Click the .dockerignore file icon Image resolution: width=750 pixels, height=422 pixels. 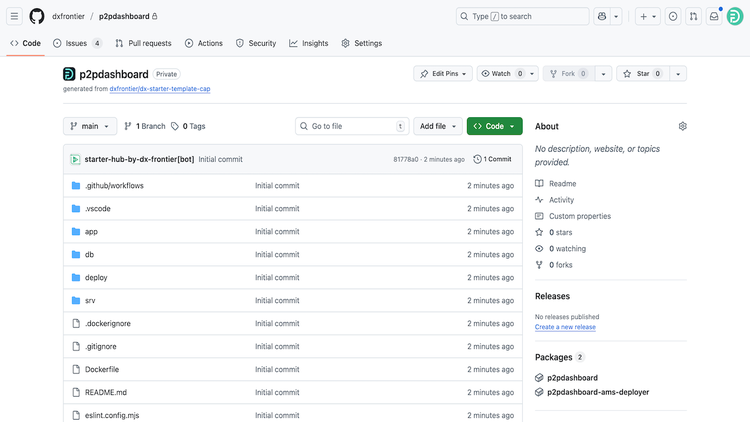[x=76, y=323]
